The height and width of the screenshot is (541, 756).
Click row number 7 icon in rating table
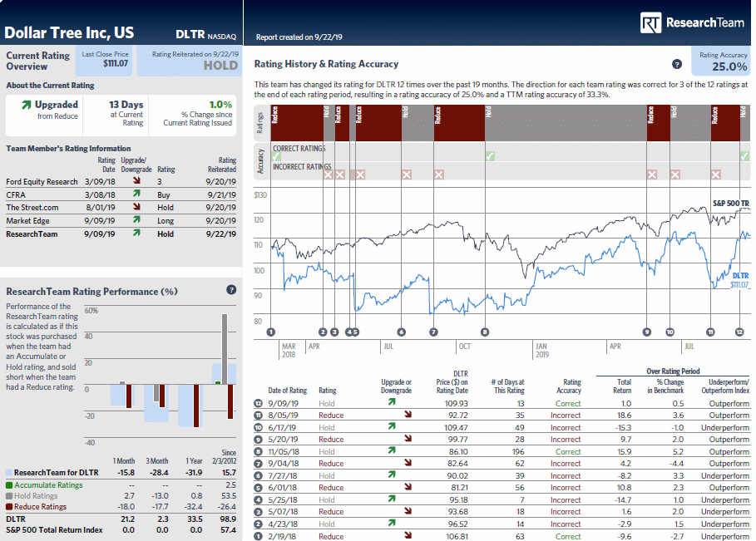click(x=259, y=464)
